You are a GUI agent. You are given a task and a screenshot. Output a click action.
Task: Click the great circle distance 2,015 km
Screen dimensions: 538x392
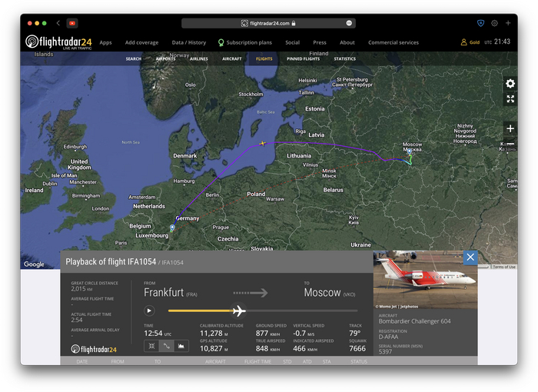81,289
